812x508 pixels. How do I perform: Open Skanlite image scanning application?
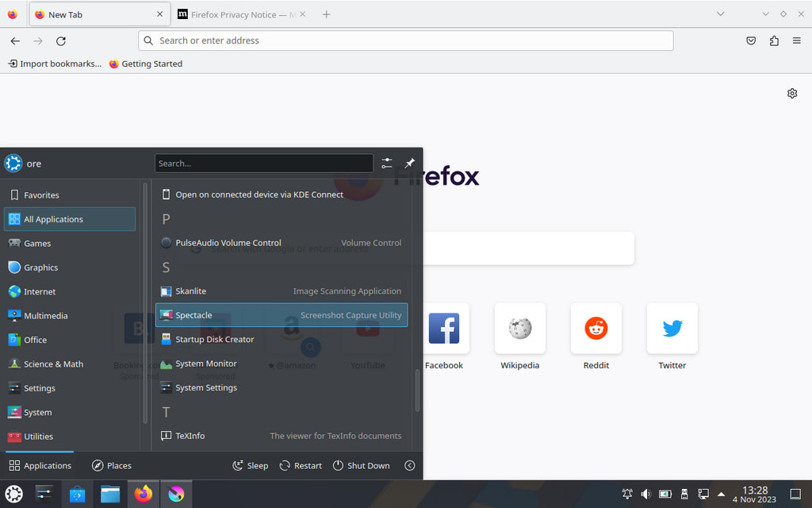(x=282, y=291)
